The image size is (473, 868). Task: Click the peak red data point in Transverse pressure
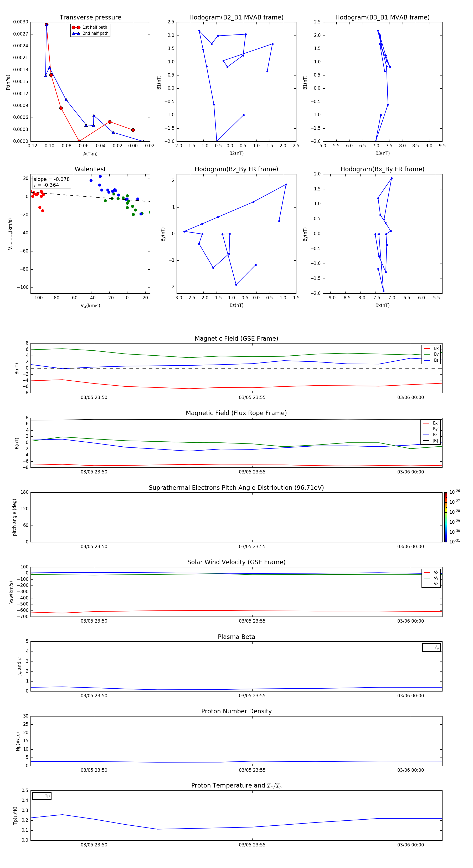pyautogui.click(x=47, y=25)
